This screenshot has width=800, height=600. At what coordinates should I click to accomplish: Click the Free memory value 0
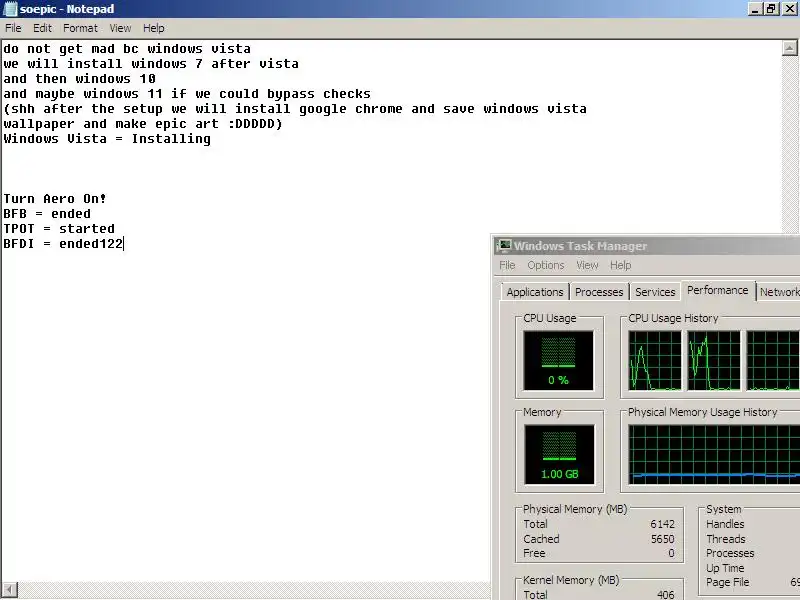coord(671,553)
